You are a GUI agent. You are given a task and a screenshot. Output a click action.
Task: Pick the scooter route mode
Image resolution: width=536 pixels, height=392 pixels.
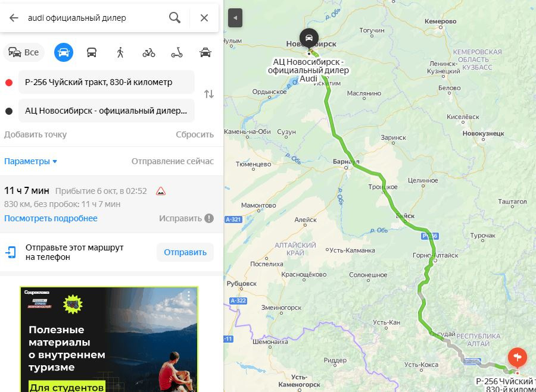pyautogui.click(x=177, y=52)
